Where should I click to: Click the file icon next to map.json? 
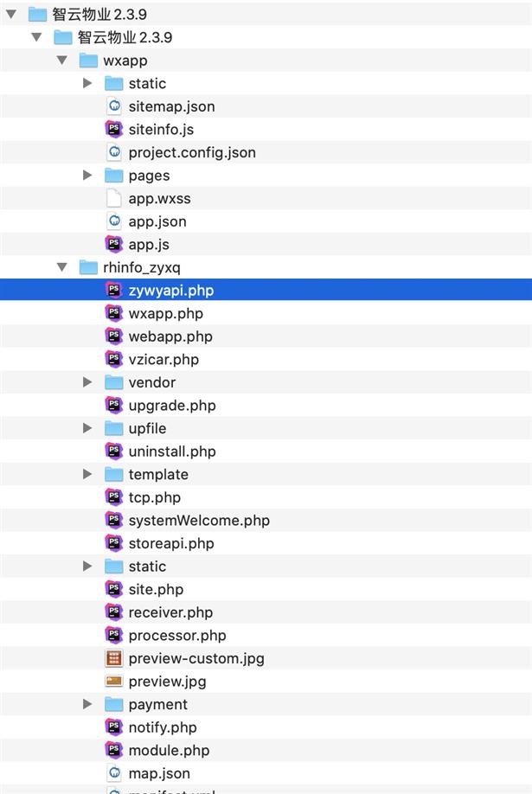coord(113,773)
